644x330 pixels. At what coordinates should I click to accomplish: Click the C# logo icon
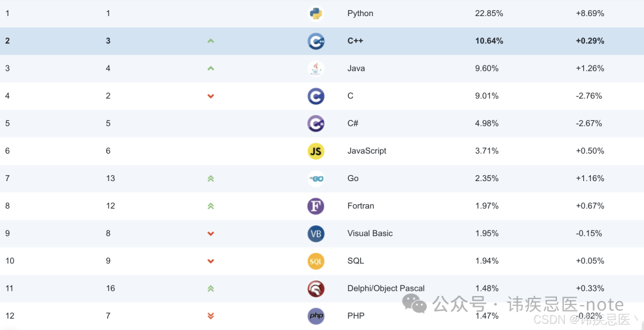(x=316, y=123)
